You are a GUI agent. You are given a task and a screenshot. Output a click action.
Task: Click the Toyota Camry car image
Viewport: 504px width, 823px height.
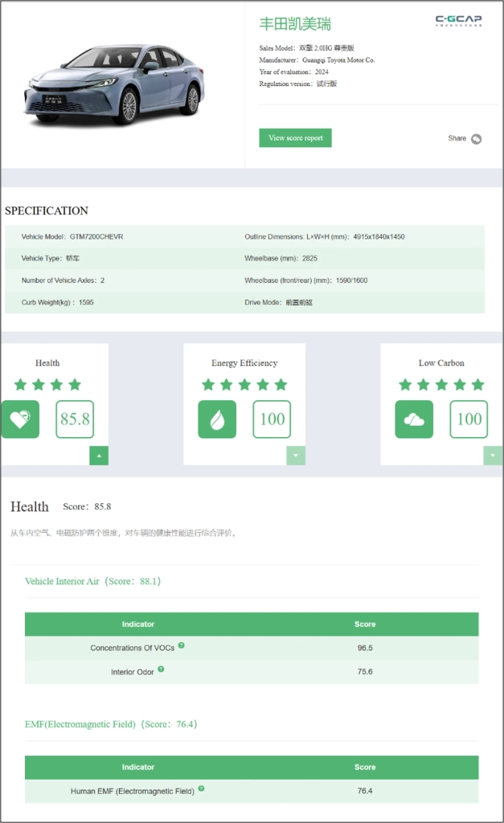114,84
